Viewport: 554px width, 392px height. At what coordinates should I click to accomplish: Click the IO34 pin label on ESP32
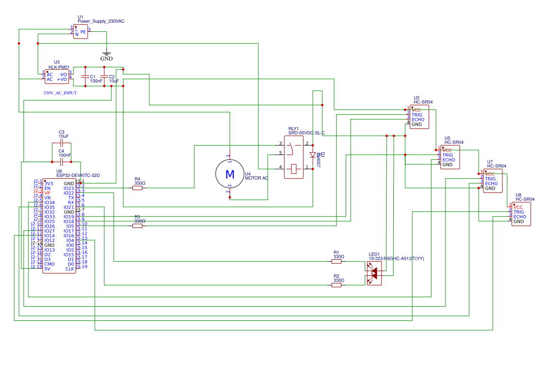pyautogui.click(x=50, y=202)
